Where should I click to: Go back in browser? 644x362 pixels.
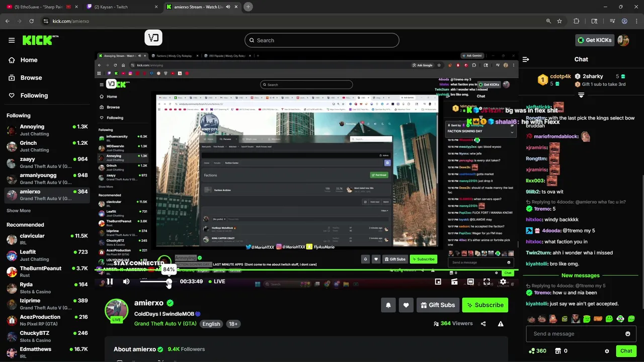(7, 21)
